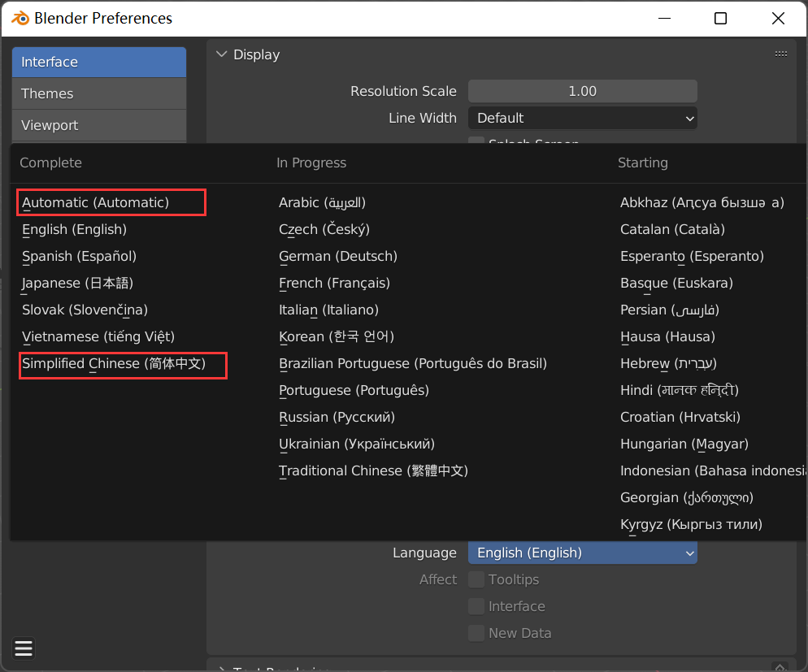Enable the Tooltips translation checkbox
The height and width of the screenshot is (672, 808).
click(476, 579)
